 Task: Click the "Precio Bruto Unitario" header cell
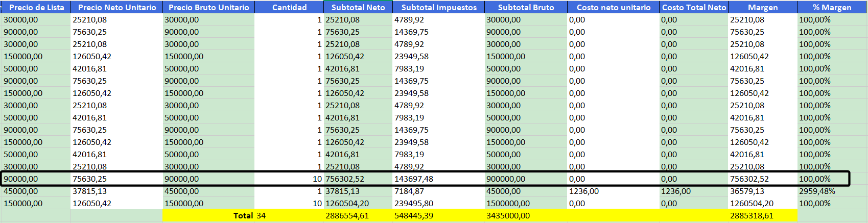208,7
